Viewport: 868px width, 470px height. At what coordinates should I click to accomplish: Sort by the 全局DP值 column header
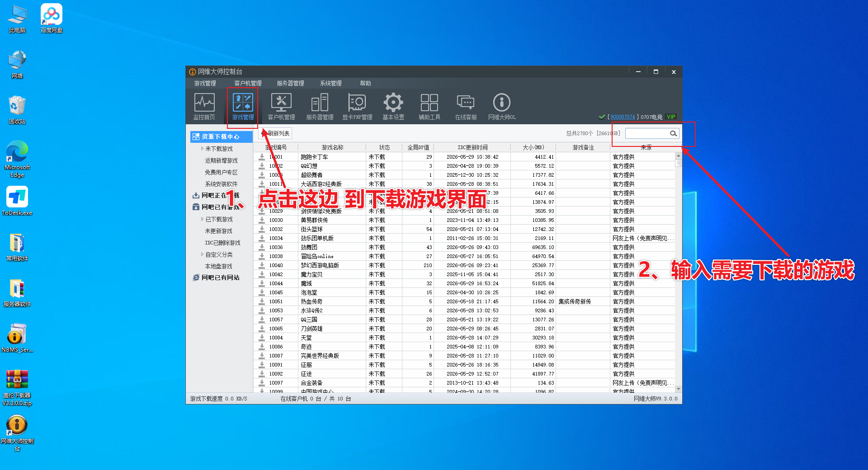418,147
